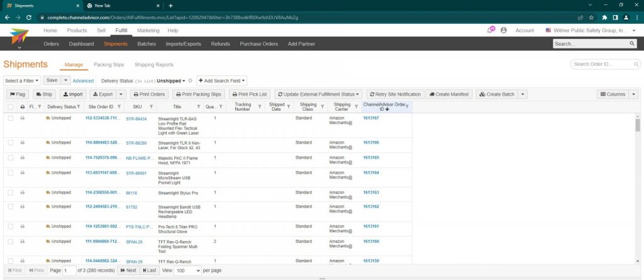Check the row for order 1613164

coord(11,173)
